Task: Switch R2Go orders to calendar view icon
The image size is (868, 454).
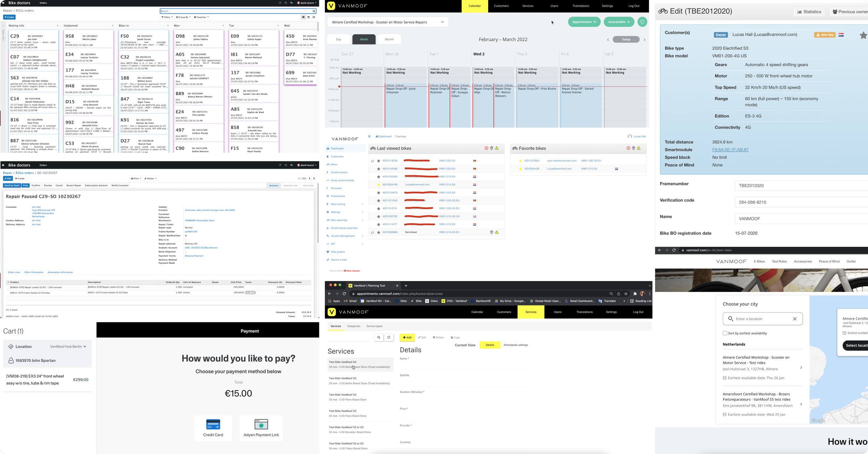Action: point(308,17)
